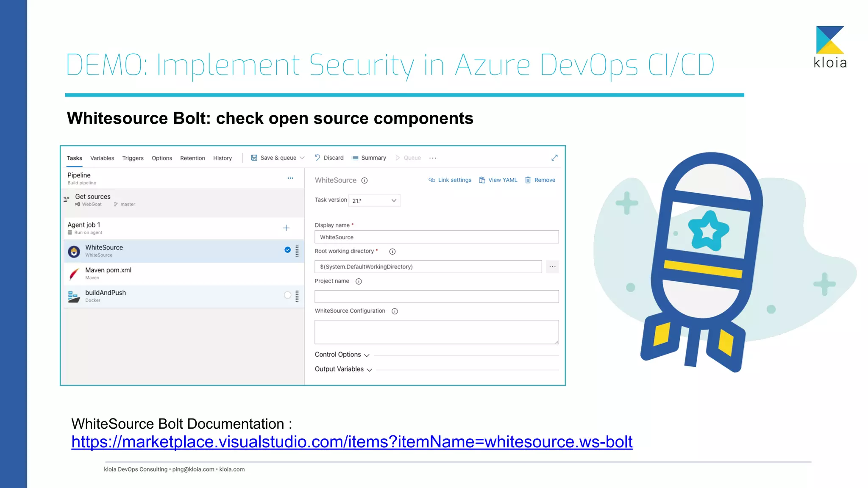
Task: Open the Task version dropdown
Action: point(374,200)
